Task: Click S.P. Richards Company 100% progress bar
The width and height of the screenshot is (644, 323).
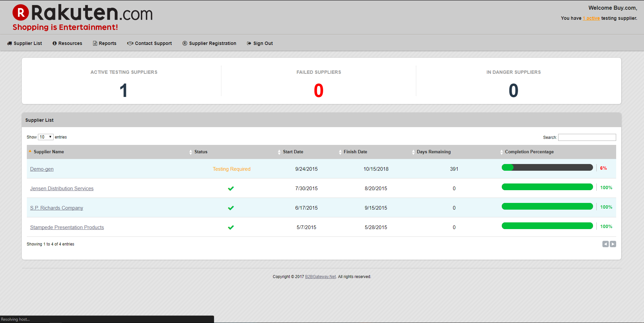Action: pyautogui.click(x=547, y=206)
